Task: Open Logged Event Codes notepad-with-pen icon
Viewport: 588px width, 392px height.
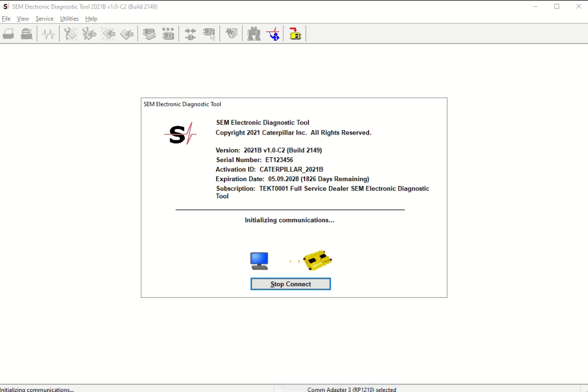Action: pyautogui.click(x=127, y=34)
